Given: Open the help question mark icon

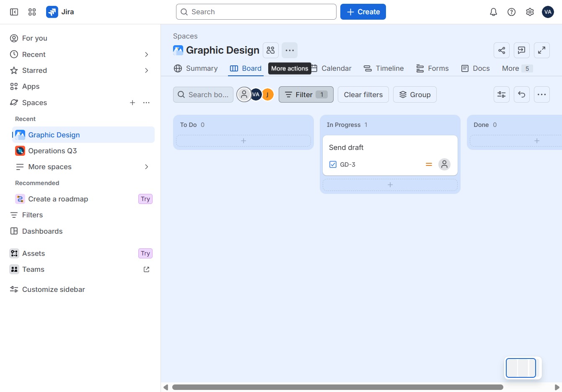Looking at the screenshot, I should (x=511, y=12).
